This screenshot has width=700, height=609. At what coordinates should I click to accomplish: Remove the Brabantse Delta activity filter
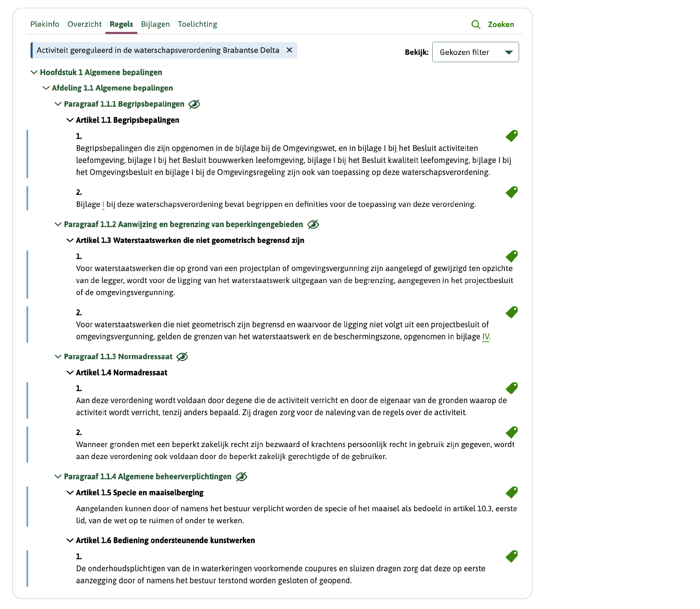pos(289,50)
